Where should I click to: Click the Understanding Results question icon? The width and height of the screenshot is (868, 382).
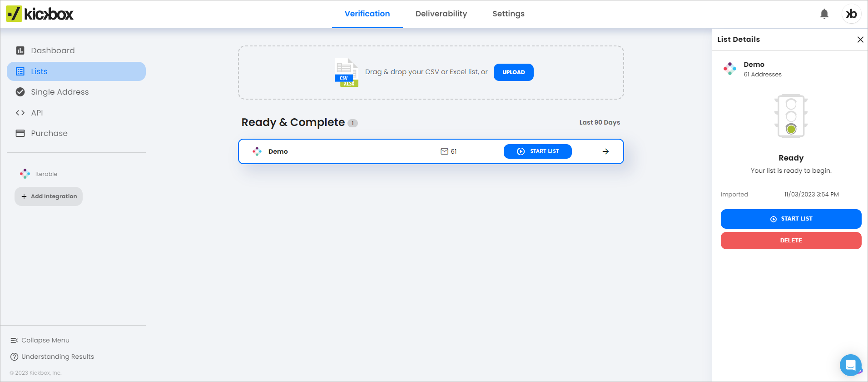coord(14,357)
